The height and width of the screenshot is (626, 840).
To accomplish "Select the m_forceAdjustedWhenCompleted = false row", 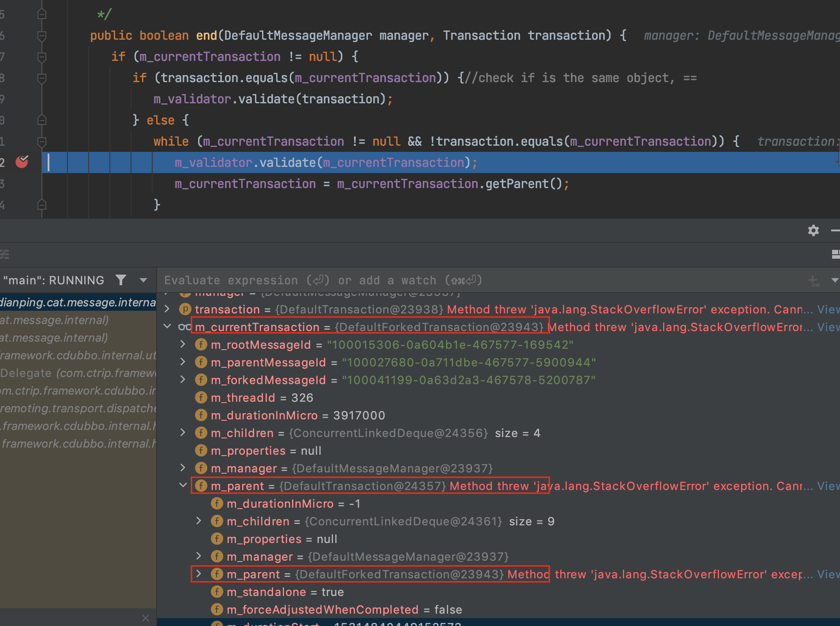I will (499, 609).
